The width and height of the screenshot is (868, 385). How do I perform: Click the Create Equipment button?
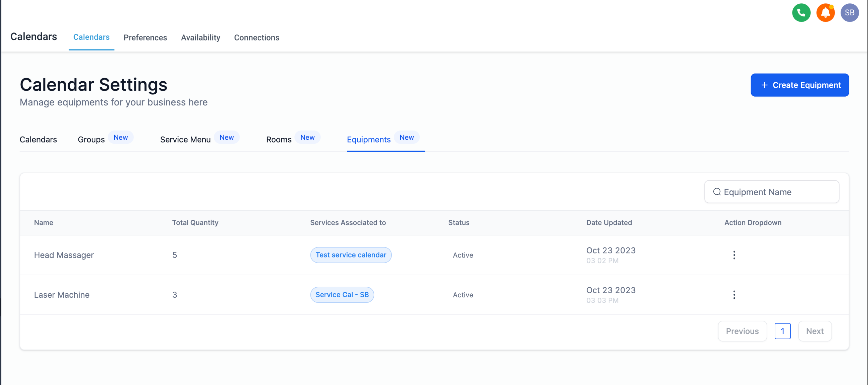800,85
